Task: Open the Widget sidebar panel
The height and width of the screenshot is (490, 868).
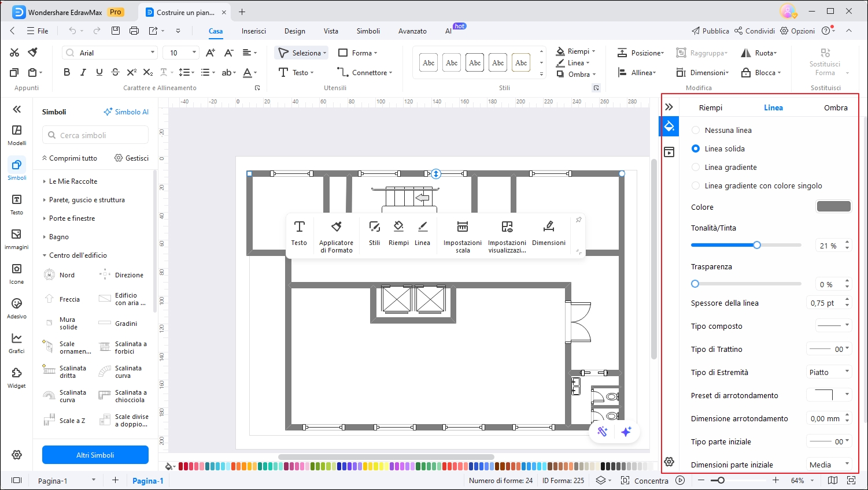Action: 17,378
